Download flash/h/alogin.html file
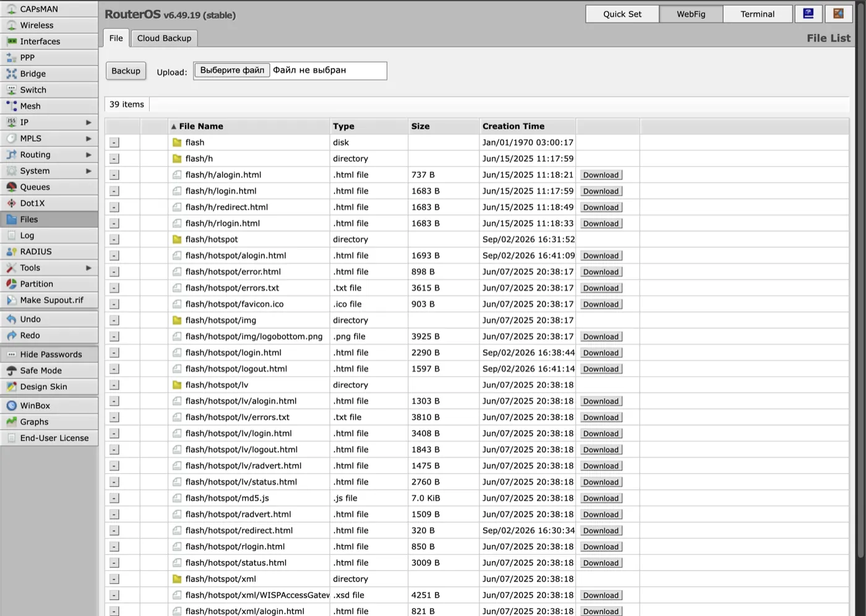 601,175
